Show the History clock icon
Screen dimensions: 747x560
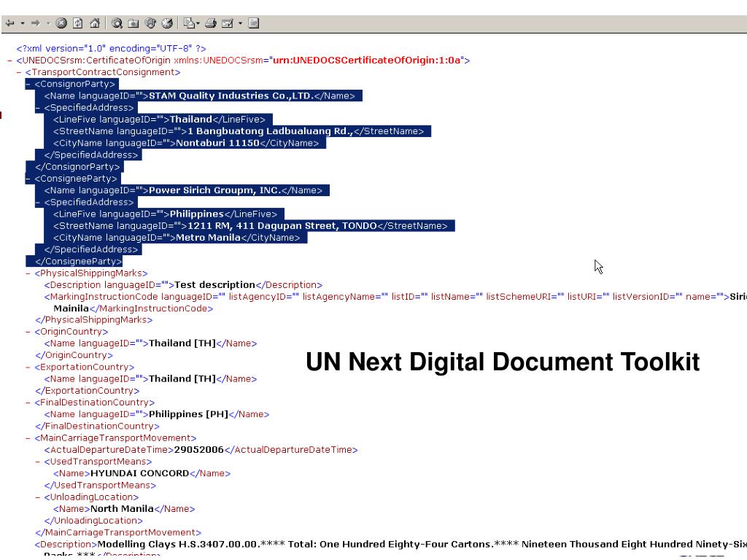(167, 23)
